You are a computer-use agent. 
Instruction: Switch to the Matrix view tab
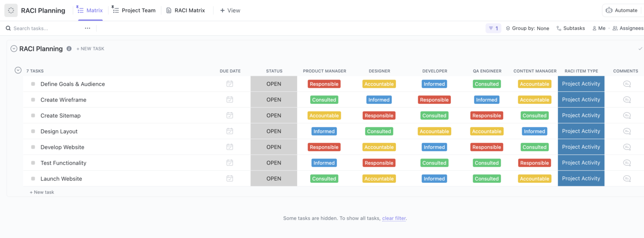point(91,10)
